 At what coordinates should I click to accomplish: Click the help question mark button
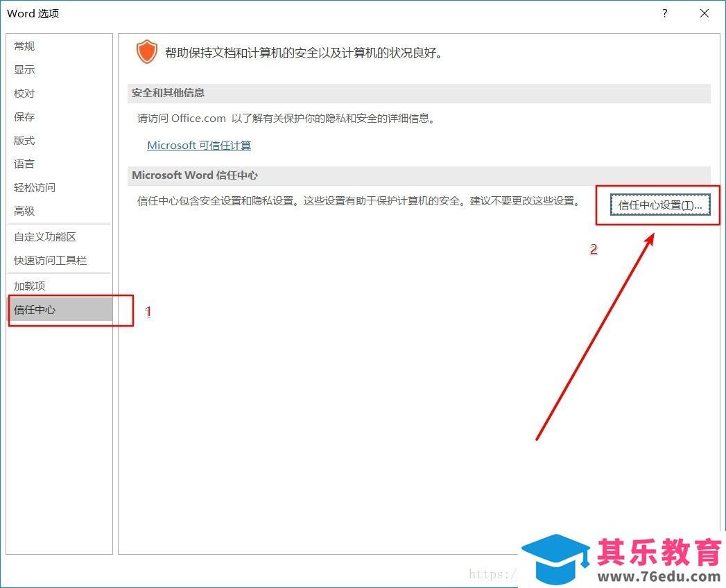tap(665, 13)
